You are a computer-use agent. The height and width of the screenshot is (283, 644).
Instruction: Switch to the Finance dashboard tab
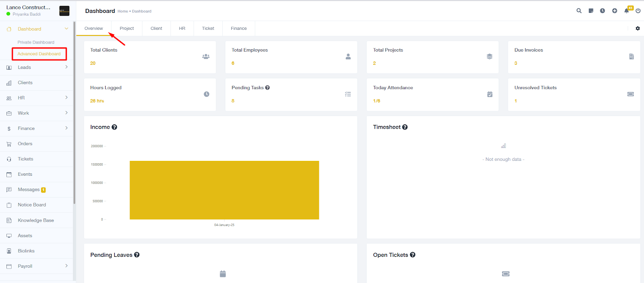(239, 28)
